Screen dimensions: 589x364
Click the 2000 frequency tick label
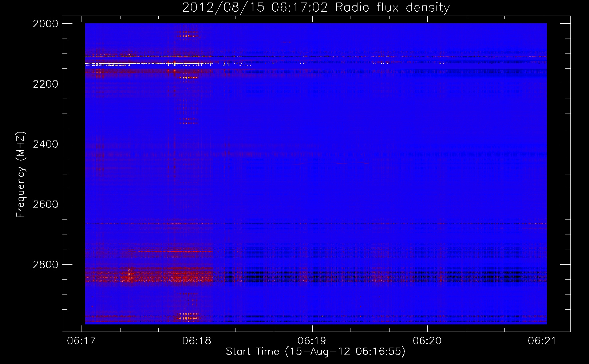click(x=46, y=24)
